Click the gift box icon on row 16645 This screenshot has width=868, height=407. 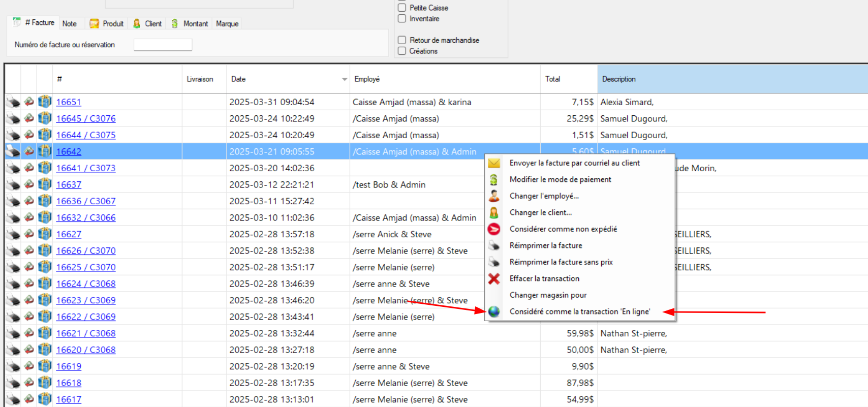pos(45,118)
